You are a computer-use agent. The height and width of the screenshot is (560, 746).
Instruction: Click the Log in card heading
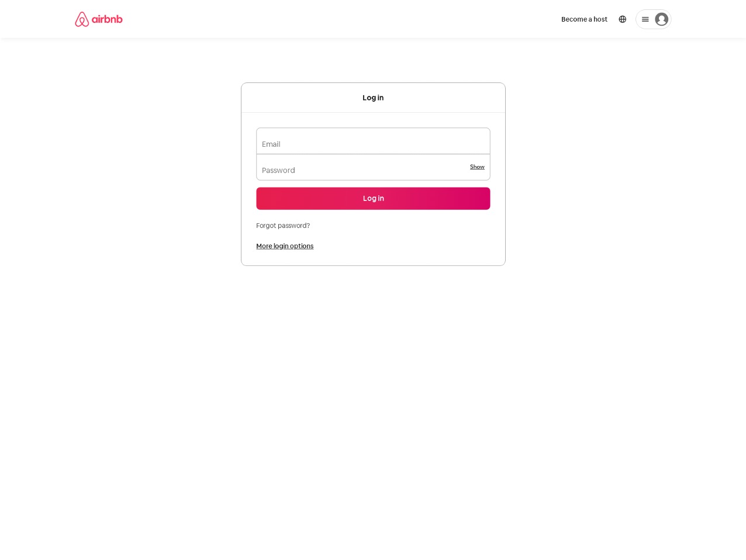pyautogui.click(x=373, y=98)
